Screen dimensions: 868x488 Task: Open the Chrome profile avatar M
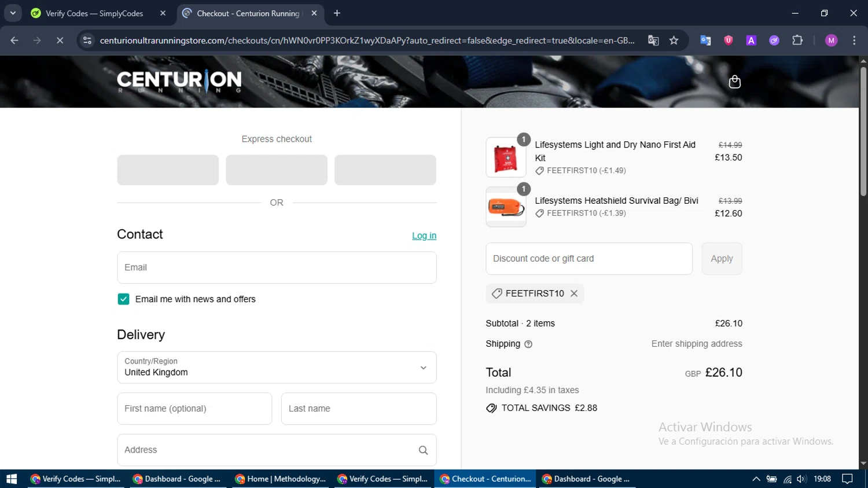pos(832,40)
